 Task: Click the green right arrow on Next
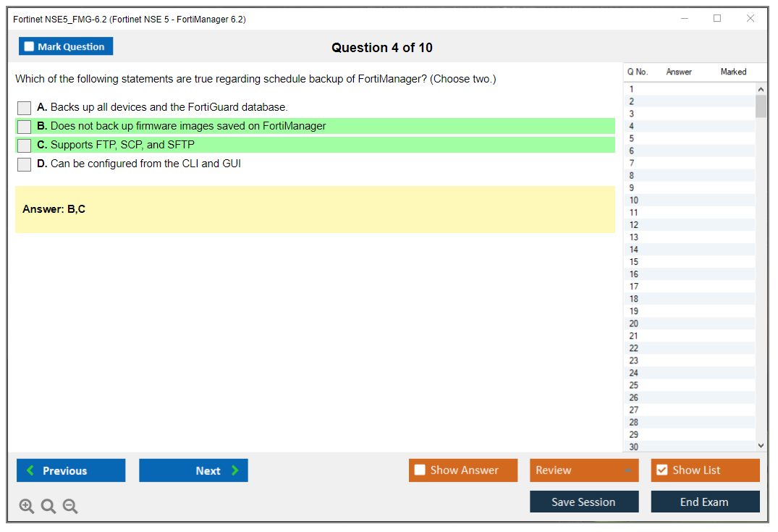coord(235,470)
